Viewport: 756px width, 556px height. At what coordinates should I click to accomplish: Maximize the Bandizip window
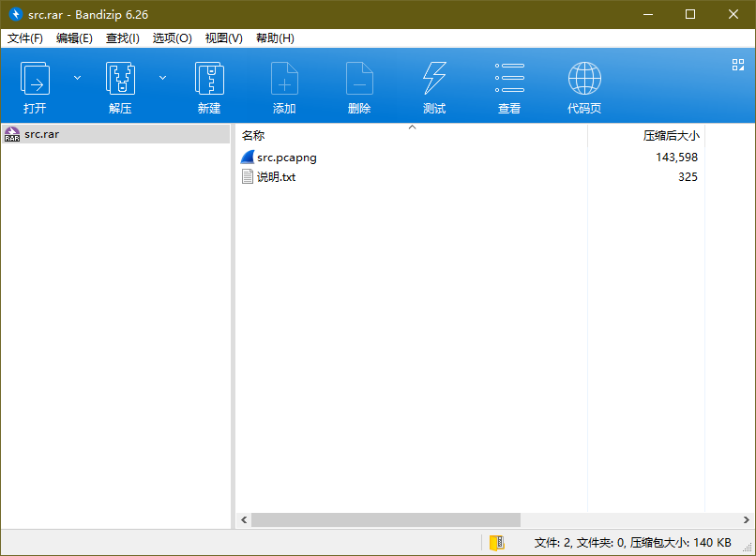pyautogui.click(x=690, y=14)
